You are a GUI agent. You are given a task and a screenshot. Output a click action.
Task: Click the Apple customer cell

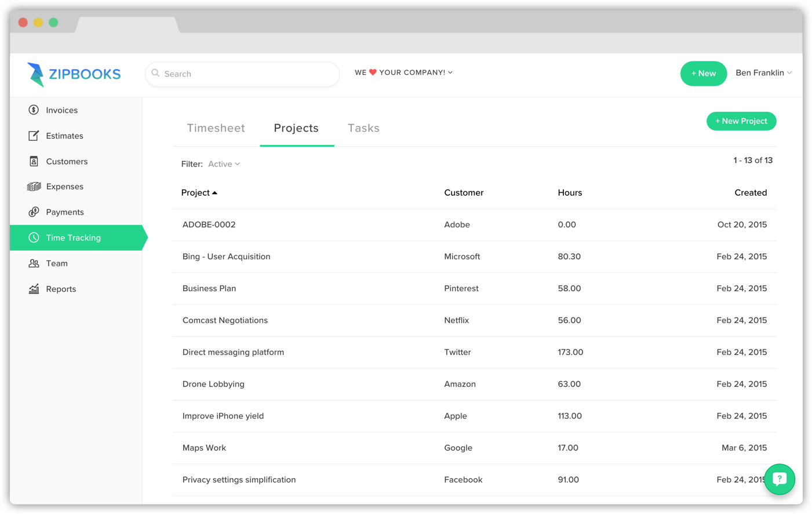tap(455, 416)
